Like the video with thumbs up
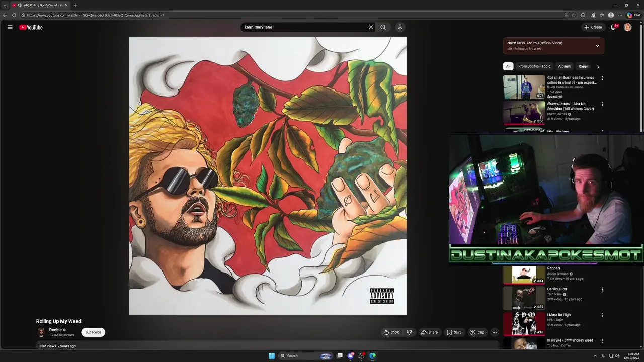 point(392,332)
